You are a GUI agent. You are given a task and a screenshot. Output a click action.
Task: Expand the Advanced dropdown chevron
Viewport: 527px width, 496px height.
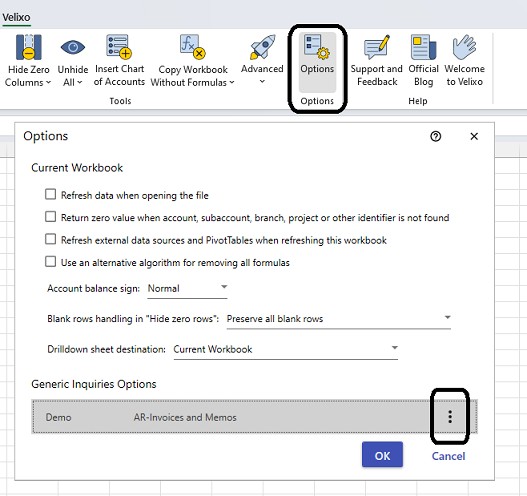262,82
